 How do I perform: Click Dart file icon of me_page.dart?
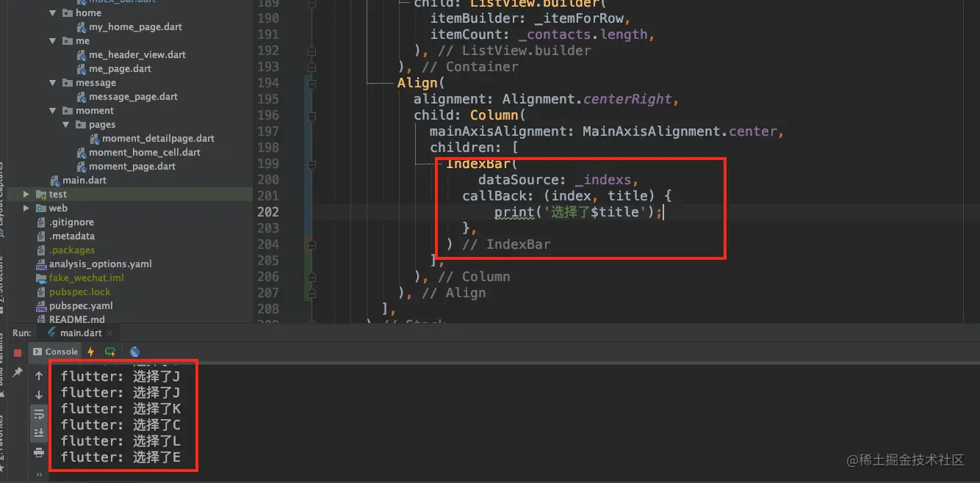(82, 69)
